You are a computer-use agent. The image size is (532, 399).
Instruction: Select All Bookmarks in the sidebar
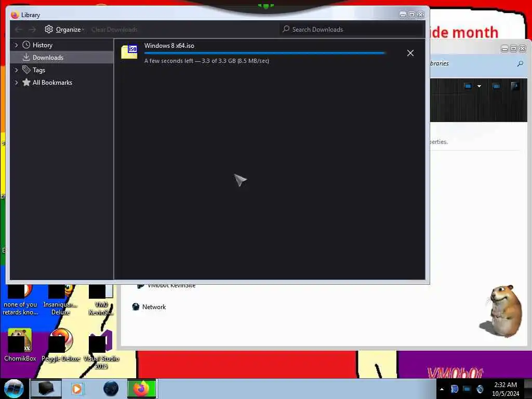[x=52, y=83]
